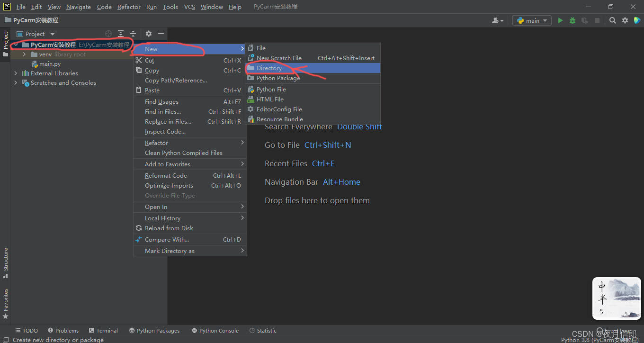Click the Debug bug icon
Viewport: 644px width, 343px height.
click(572, 20)
